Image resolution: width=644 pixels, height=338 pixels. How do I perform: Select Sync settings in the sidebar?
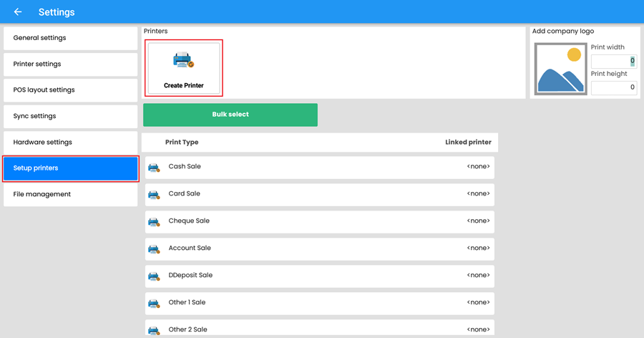tap(70, 116)
